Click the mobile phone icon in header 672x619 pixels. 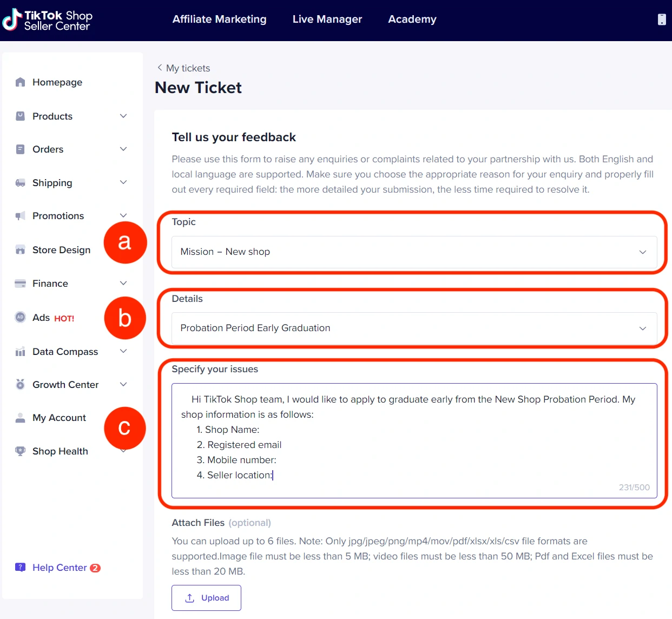point(661,19)
